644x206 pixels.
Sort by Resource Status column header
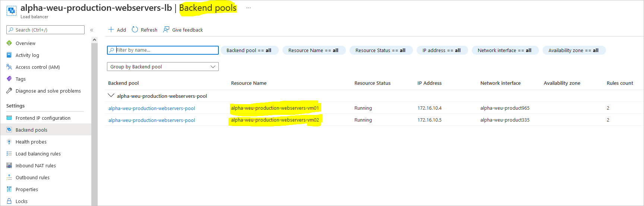[x=372, y=83]
